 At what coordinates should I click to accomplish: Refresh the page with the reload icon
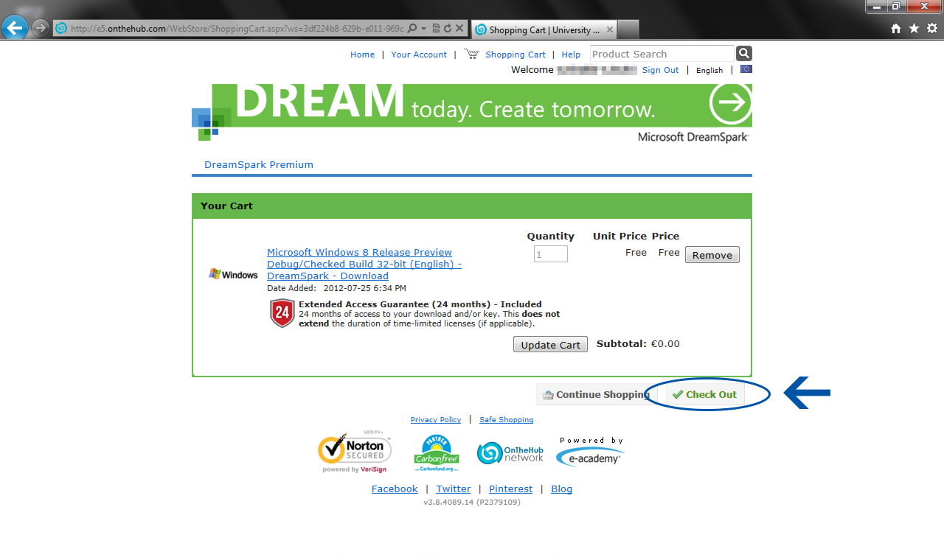(x=447, y=29)
